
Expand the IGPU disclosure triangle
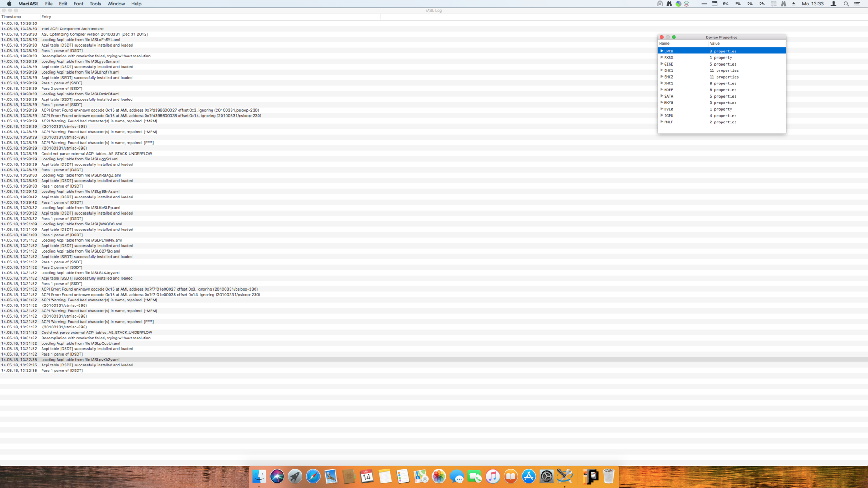click(x=662, y=115)
